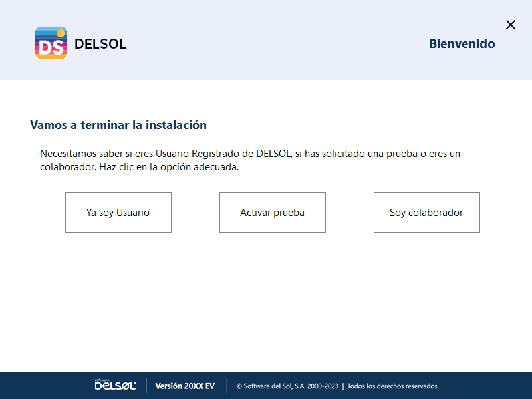Click the Ya soy Usuario button
The image size is (532, 399).
(118, 212)
